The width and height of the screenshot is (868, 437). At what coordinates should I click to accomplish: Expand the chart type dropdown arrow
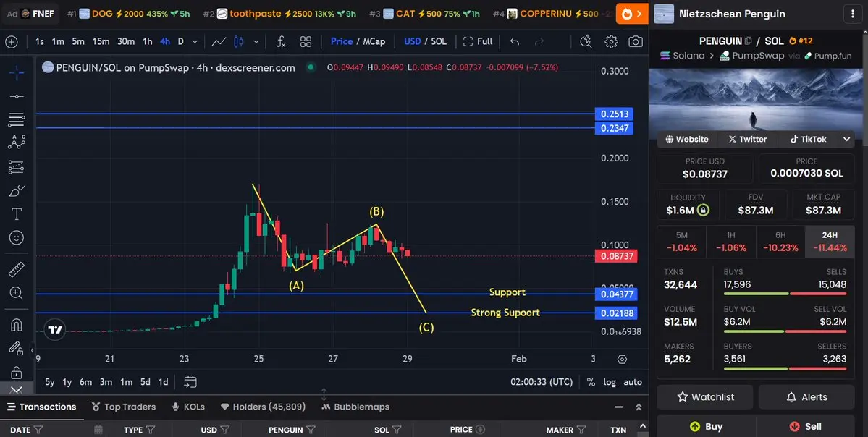tap(256, 41)
